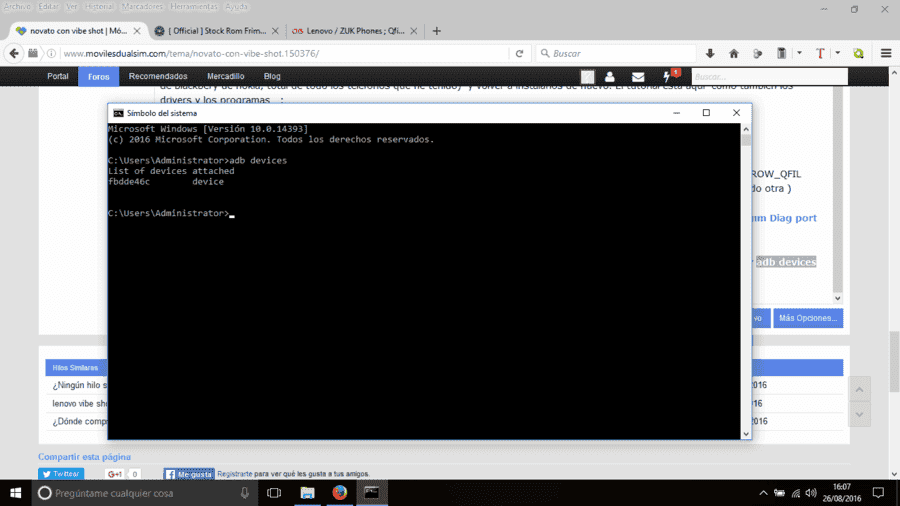The height and width of the screenshot is (506, 900).
Task: Click the page up arrow button on right
Action: point(859,390)
